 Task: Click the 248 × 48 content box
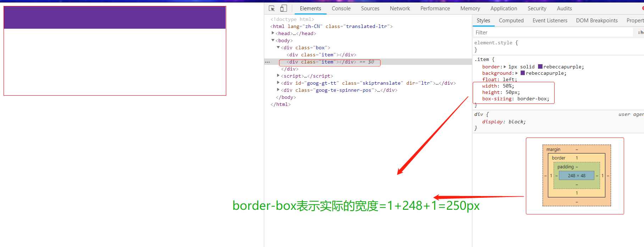(577, 175)
